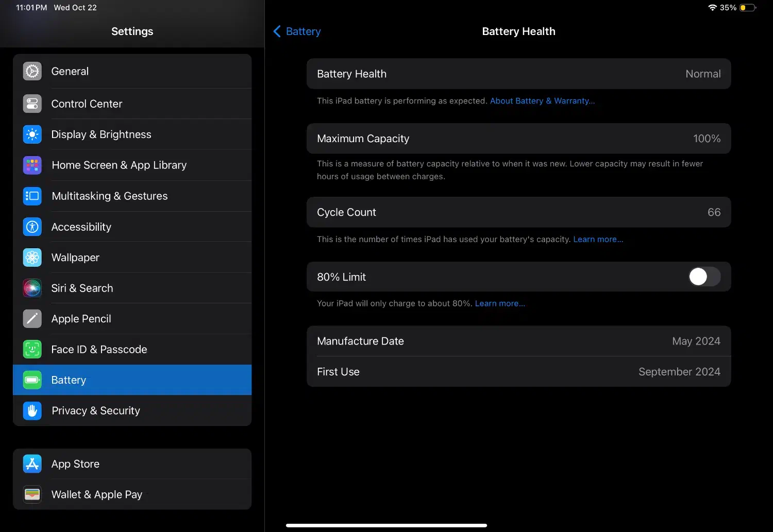
Task: Go to Control Center settings
Action: [132, 104]
